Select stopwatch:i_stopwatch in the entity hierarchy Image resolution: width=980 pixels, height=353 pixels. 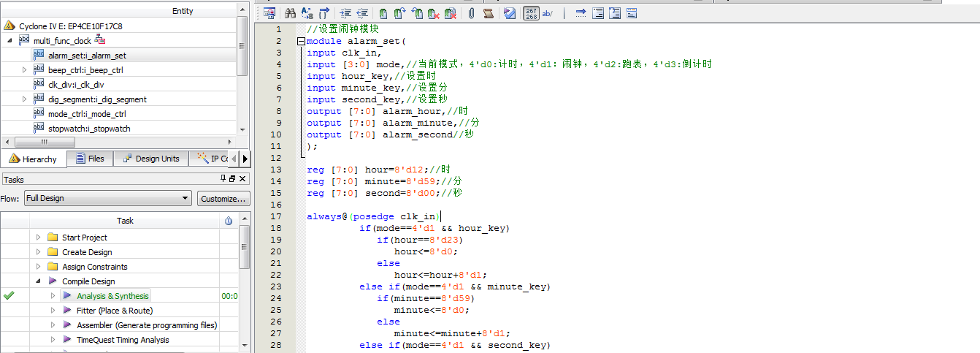(89, 129)
